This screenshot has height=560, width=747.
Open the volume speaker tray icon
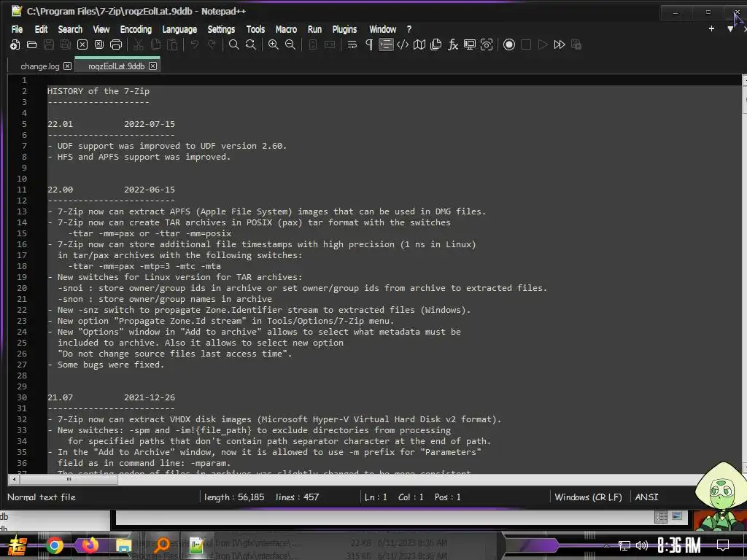point(642,545)
